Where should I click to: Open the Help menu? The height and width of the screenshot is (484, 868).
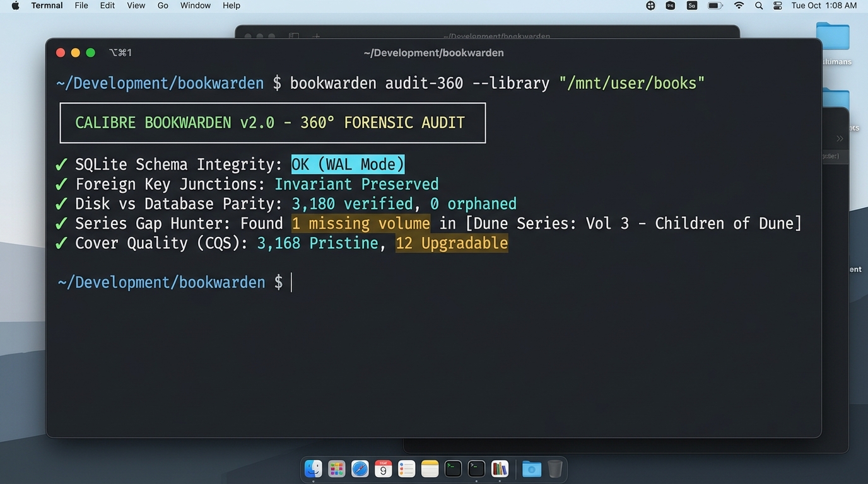click(232, 6)
